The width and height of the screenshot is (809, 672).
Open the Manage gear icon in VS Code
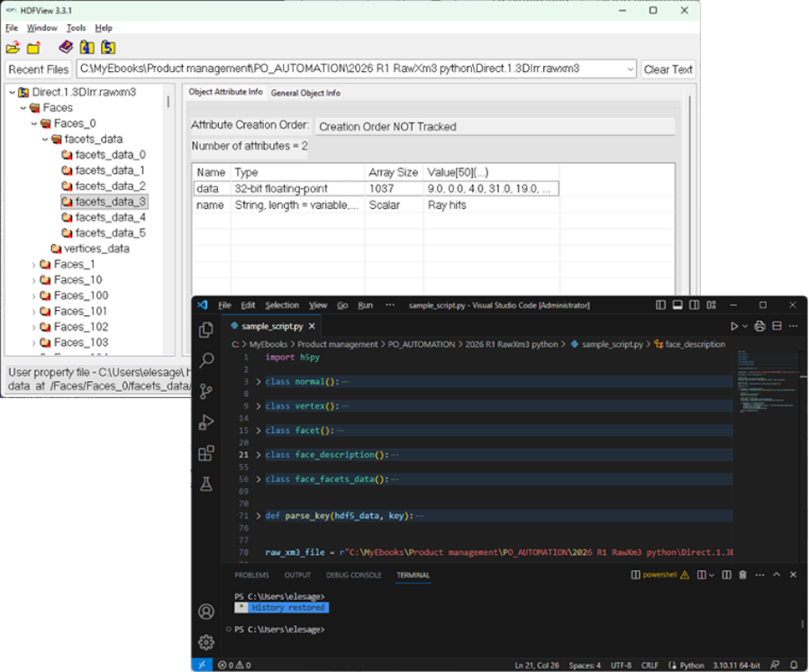click(x=206, y=642)
